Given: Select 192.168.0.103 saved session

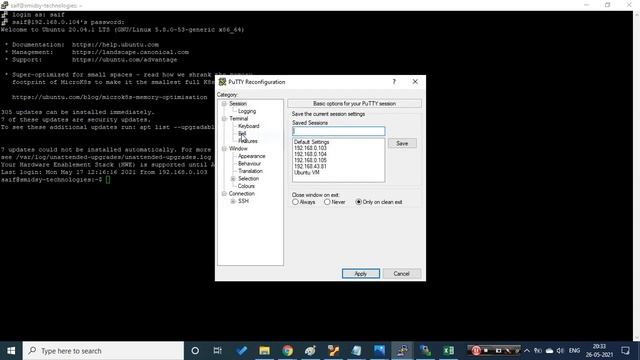Looking at the screenshot, I should 310,148.
